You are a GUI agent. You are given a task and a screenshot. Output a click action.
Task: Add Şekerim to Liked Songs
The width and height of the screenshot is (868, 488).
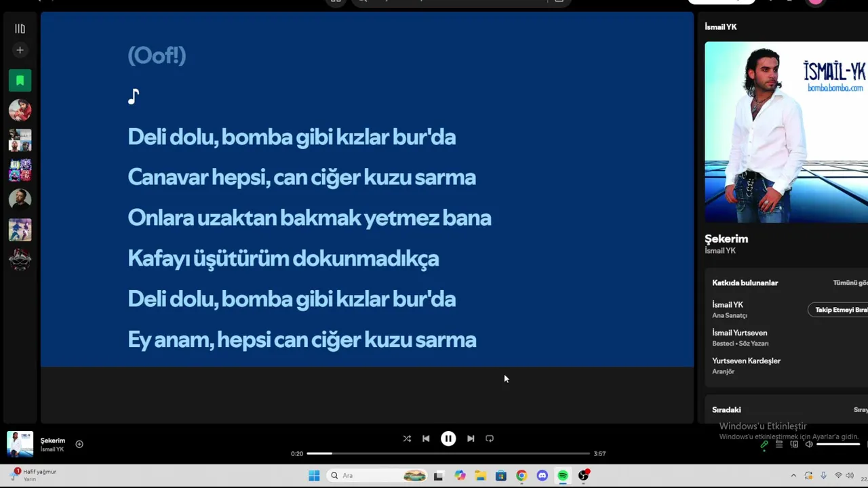[79, 444]
